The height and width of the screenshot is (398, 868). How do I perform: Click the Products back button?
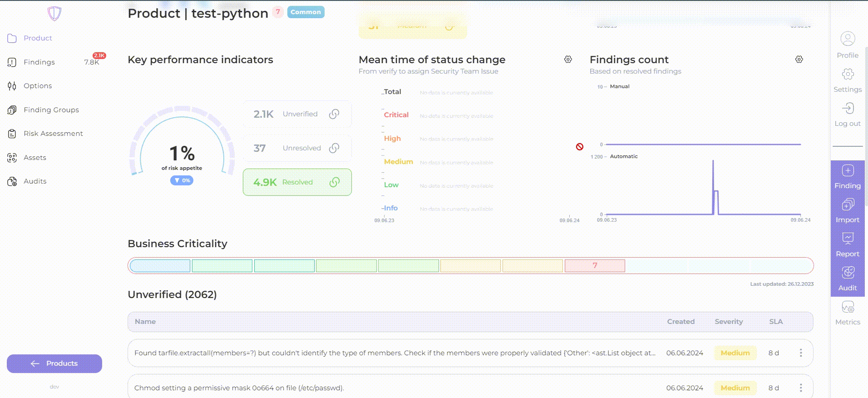pyautogui.click(x=54, y=363)
